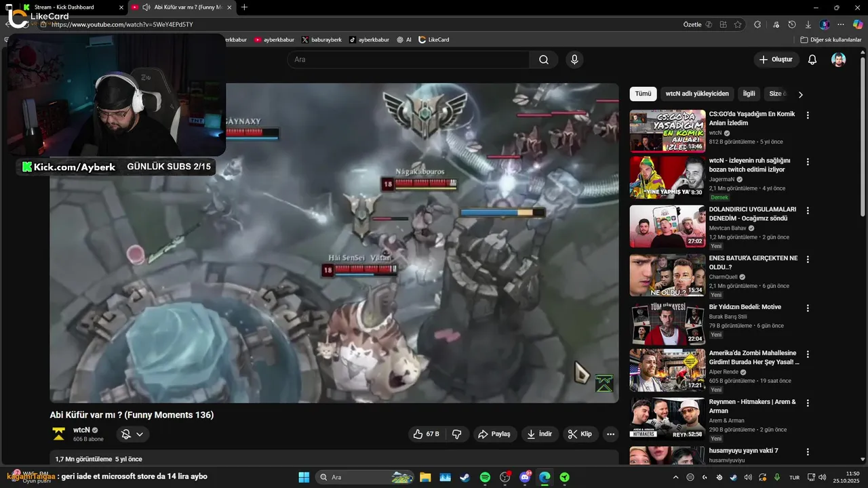Click the Windows taskbar search box
The width and height of the screenshot is (868, 488).
coord(365,477)
